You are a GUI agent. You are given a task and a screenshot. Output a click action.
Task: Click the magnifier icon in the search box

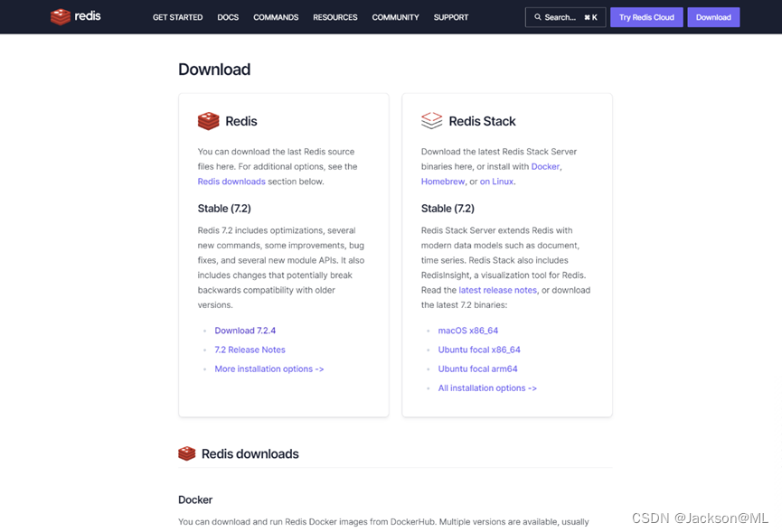tap(538, 17)
